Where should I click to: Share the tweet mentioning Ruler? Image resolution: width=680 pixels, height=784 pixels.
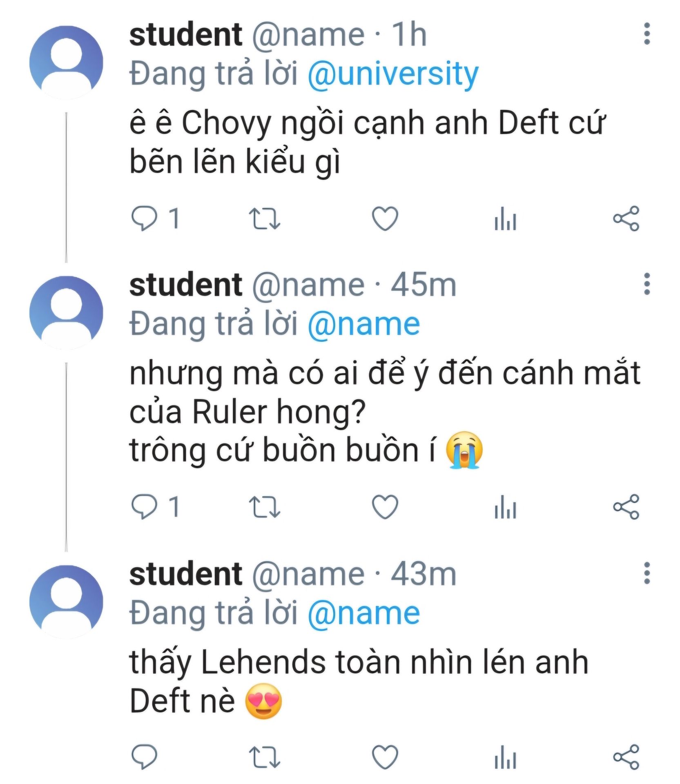[x=626, y=506]
